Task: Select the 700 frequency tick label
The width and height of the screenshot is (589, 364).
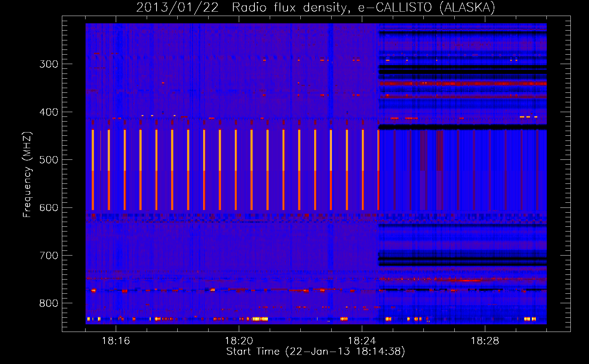Action: click(49, 256)
